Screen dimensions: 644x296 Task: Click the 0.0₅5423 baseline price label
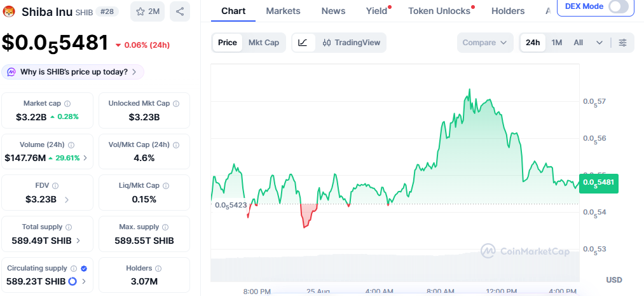[x=230, y=205]
